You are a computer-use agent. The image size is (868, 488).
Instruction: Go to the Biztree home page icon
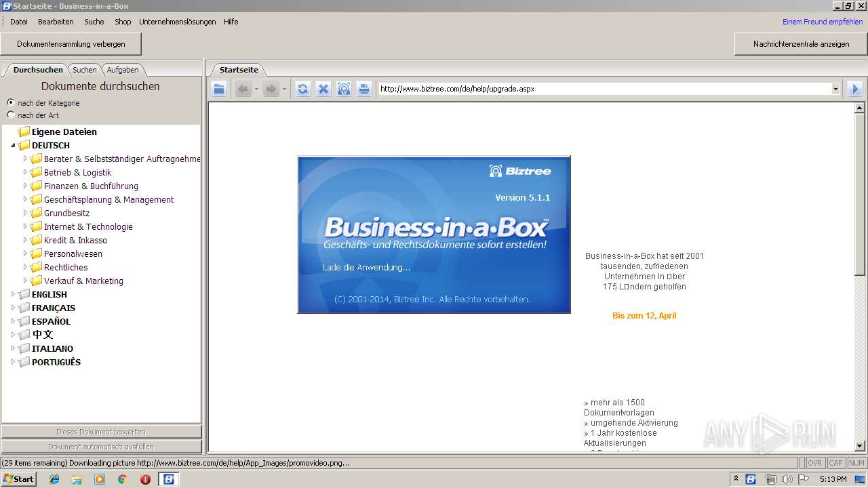point(344,89)
